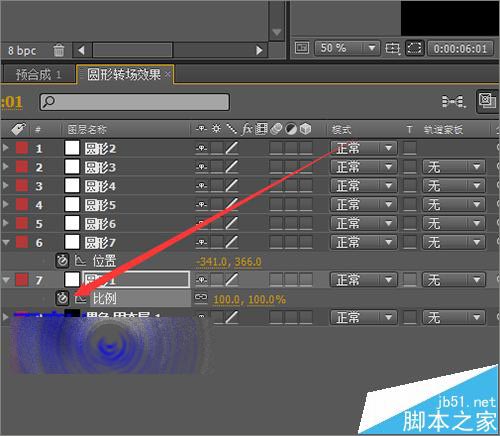This screenshot has height=436, width=500.
Task: Toggle quality switch on layer 圆形6
Action: click(x=231, y=223)
